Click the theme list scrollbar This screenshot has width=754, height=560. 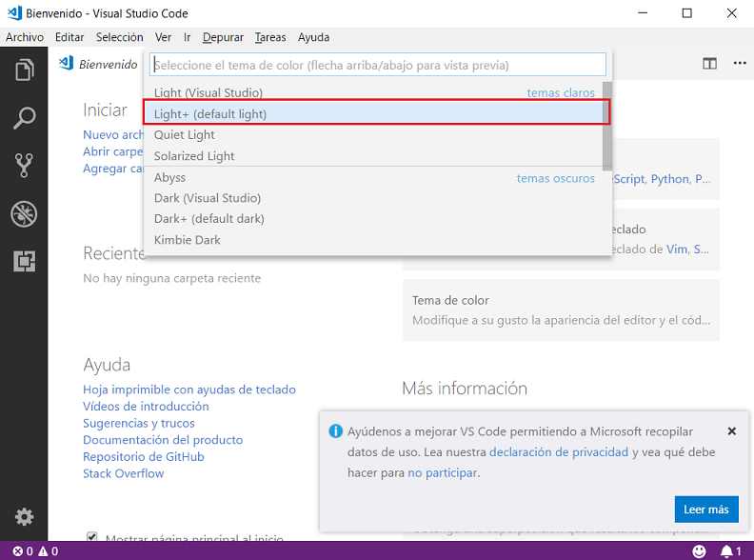(x=607, y=126)
